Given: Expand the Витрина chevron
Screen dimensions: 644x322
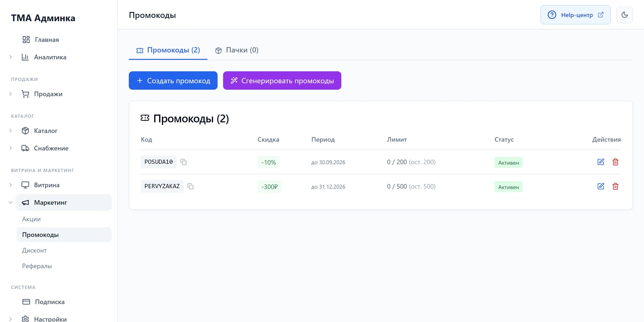Looking at the screenshot, I should pyautogui.click(x=11, y=185).
